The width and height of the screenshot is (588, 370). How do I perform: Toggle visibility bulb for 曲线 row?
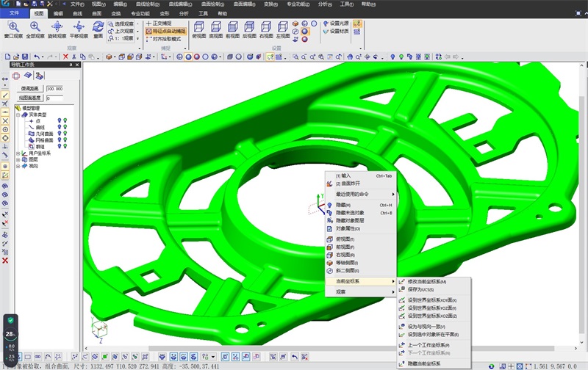58,127
